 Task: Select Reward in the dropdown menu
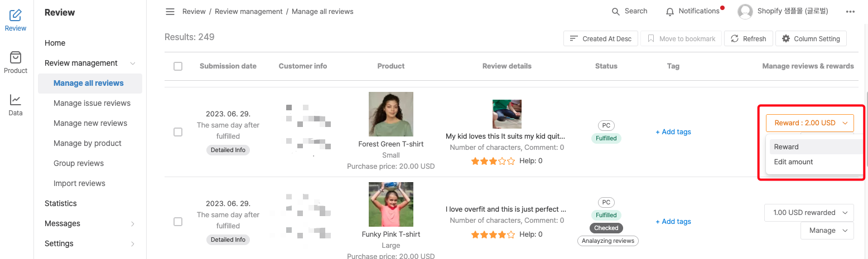click(786, 147)
